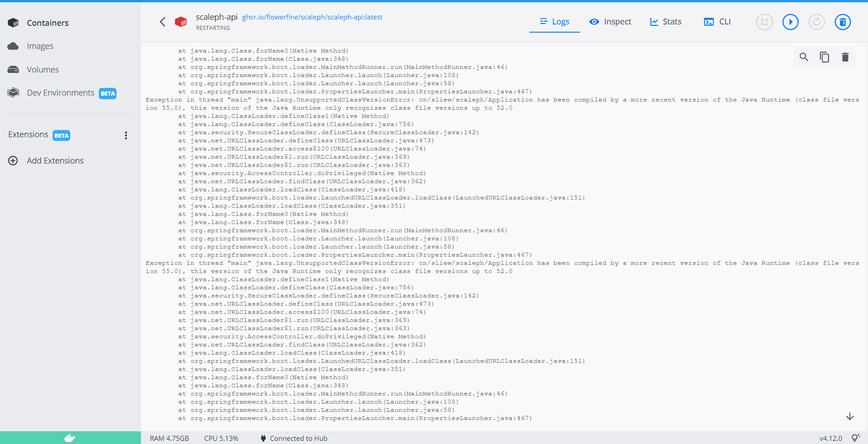Start the scaleph-api container
The height and width of the screenshot is (444, 868).
click(x=790, y=21)
